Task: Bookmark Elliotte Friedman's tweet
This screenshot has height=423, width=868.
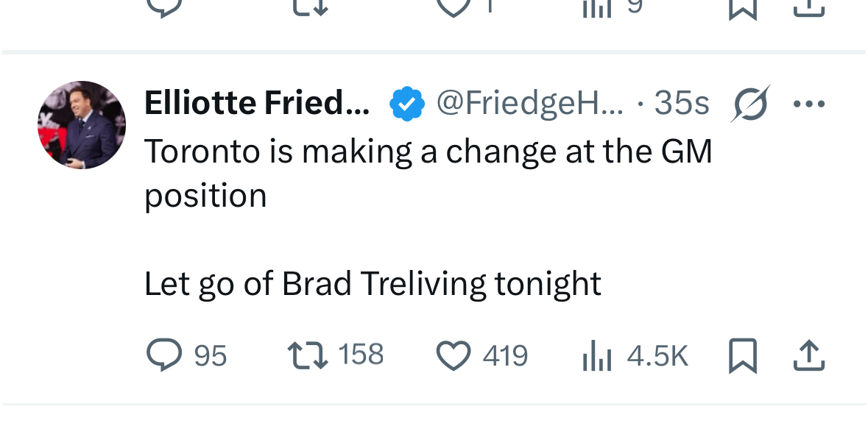Action: [742, 355]
